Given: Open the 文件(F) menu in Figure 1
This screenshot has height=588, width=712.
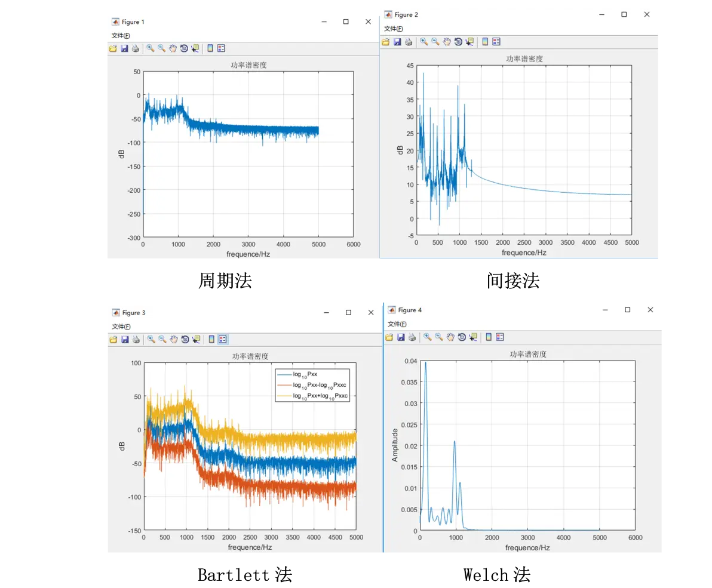Looking at the screenshot, I should (121, 36).
